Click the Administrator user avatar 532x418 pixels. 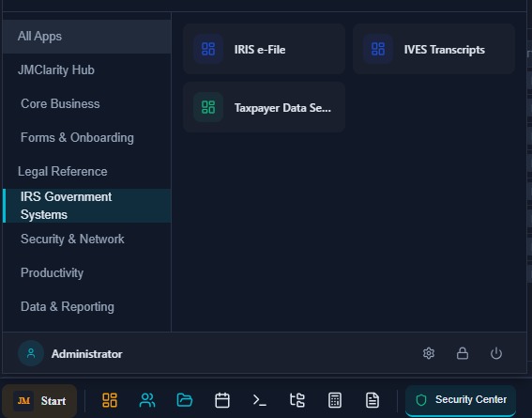(31, 353)
